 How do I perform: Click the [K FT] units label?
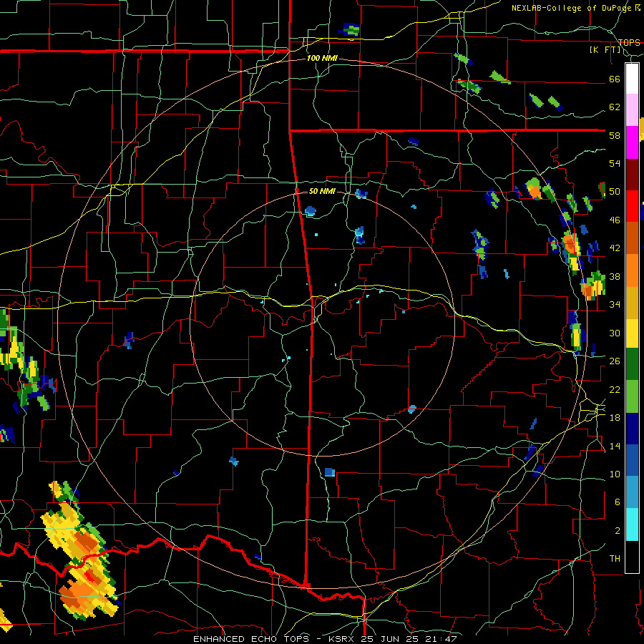pos(605,49)
